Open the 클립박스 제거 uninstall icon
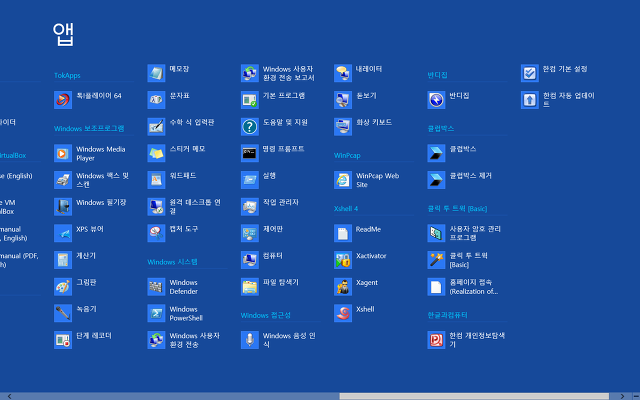 click(436, 180)
